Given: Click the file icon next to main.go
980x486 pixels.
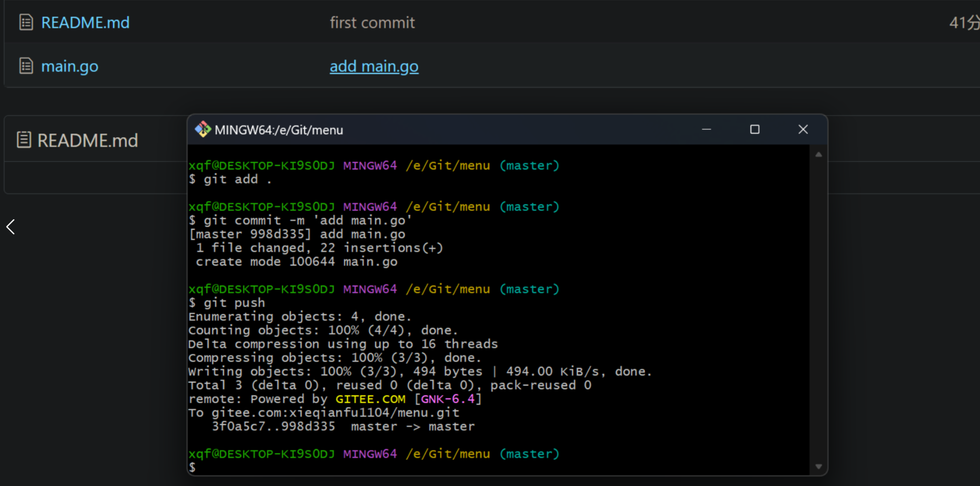Looking at the screenshot, I should point(26,66).
